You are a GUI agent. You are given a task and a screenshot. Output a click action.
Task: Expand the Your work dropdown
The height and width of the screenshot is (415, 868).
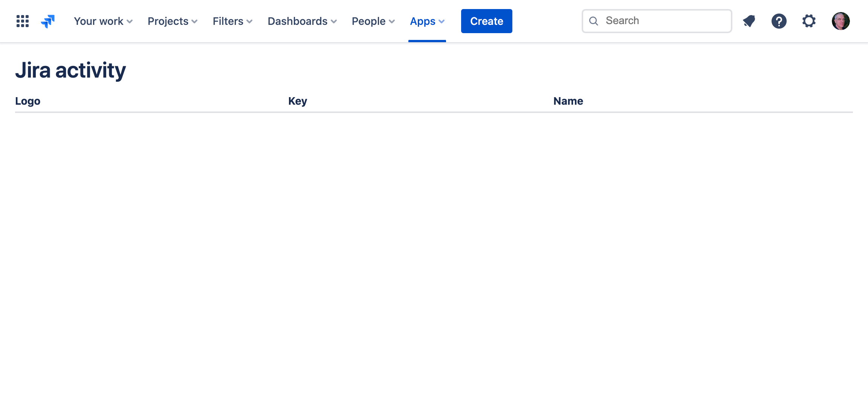tap(103, 21)
